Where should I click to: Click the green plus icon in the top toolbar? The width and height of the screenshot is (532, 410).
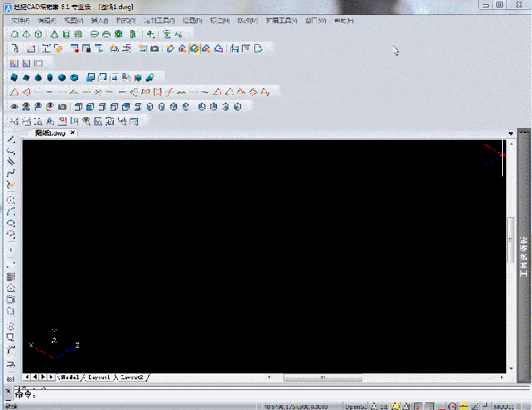coord(150,34)
